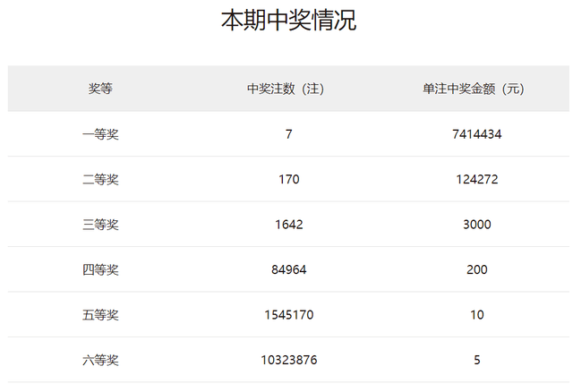This screenshot has width=573, height=392.
Task: Click the winner count 1545170
Action: 288,315
